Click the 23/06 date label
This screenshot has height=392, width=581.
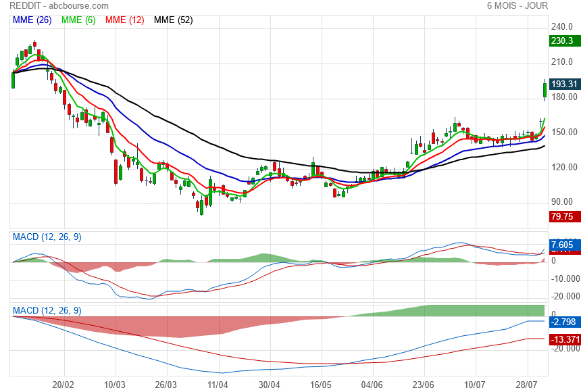[x=423, y=385]
